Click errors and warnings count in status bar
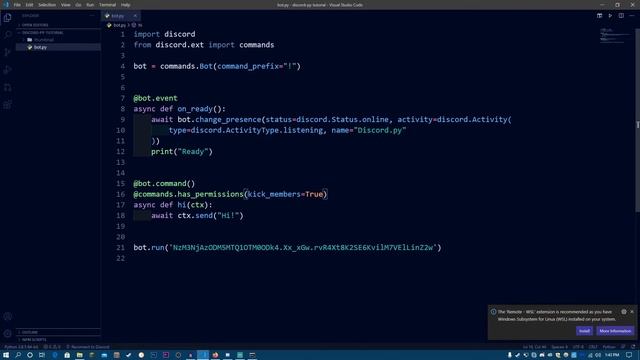Viewport: 640px width, 360px height. click(52, 347)
